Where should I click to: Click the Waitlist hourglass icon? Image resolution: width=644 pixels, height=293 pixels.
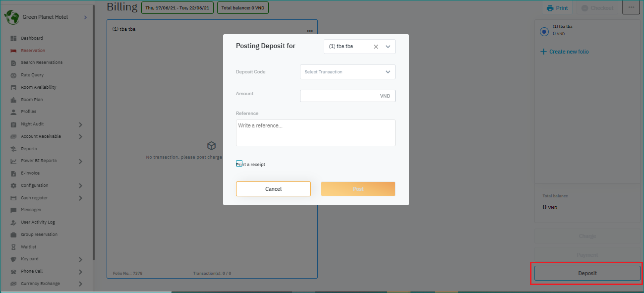point(13,247)
